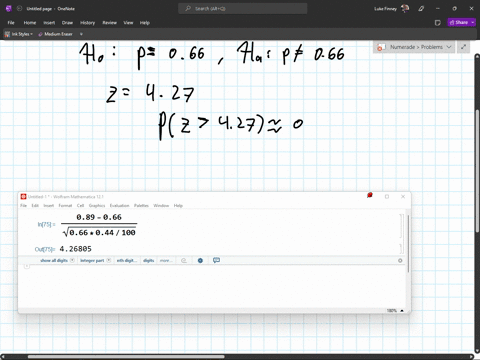Open the Cell menu in Mathematica
This screenshot has width=480, height=360.
(x=80, y=206)
